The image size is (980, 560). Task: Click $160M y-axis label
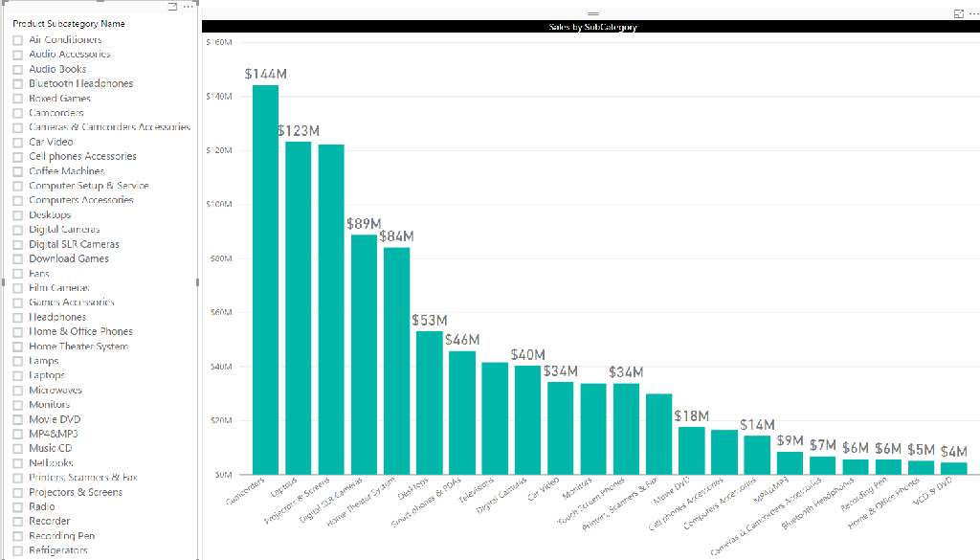pyautogui.click(x=219, y=42)
